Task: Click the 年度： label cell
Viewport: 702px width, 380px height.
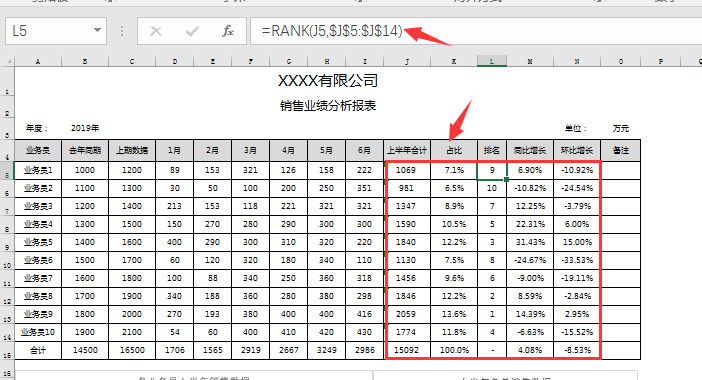Action: (37, 128)
